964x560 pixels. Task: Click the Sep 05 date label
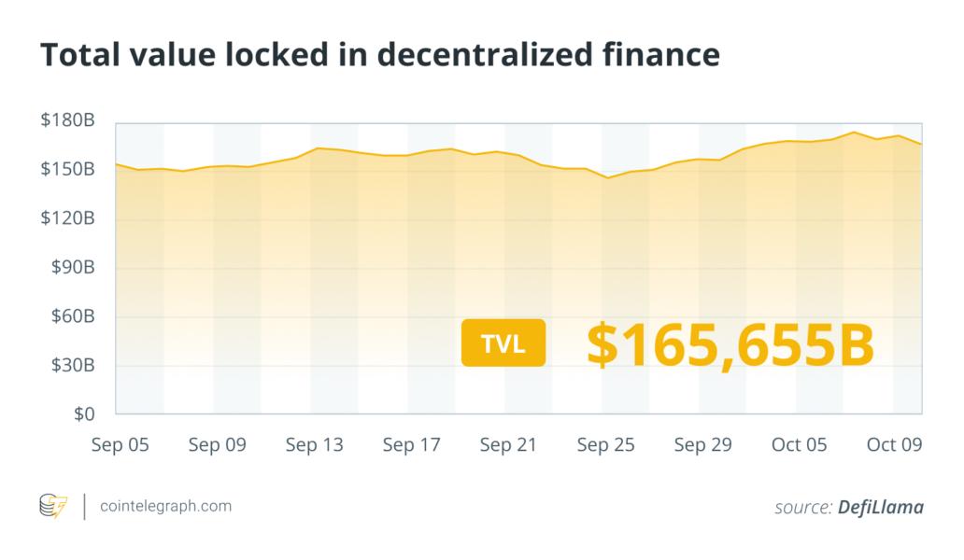pyautogui.click(x=120, y=445)
